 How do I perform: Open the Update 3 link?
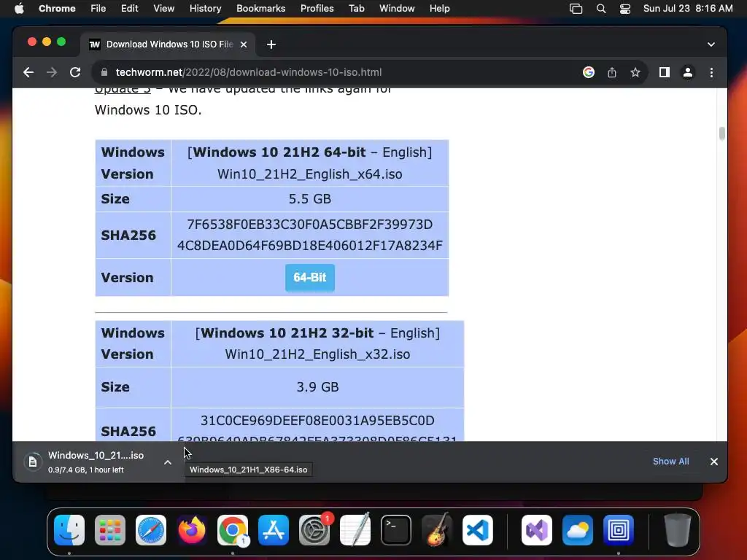tap(123, 90)
